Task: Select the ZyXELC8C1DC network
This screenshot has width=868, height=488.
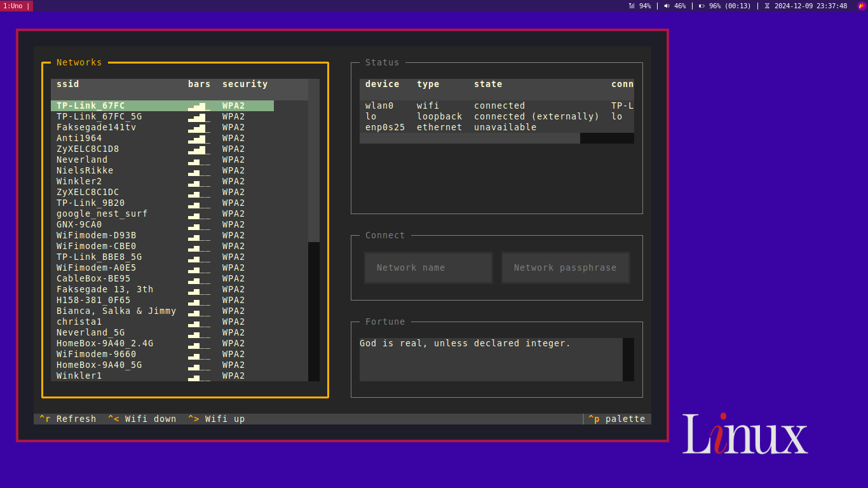Action: coord(162,192)
